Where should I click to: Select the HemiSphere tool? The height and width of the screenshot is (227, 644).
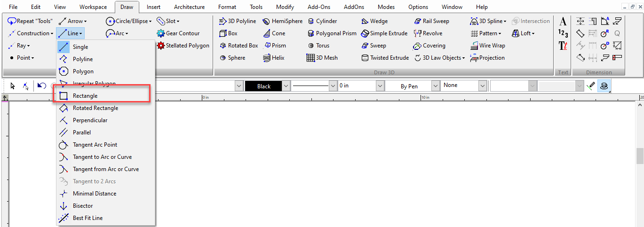point(282,21)
